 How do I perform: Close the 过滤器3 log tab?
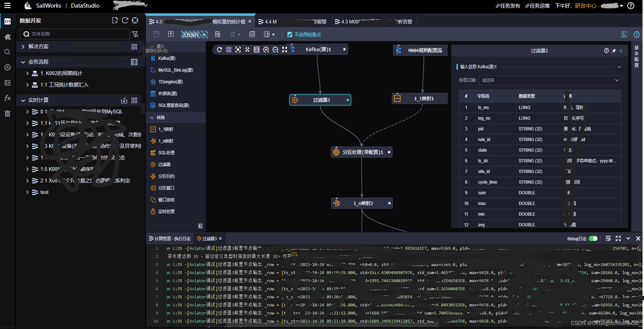pyautogui.click(x=220, y=238)
